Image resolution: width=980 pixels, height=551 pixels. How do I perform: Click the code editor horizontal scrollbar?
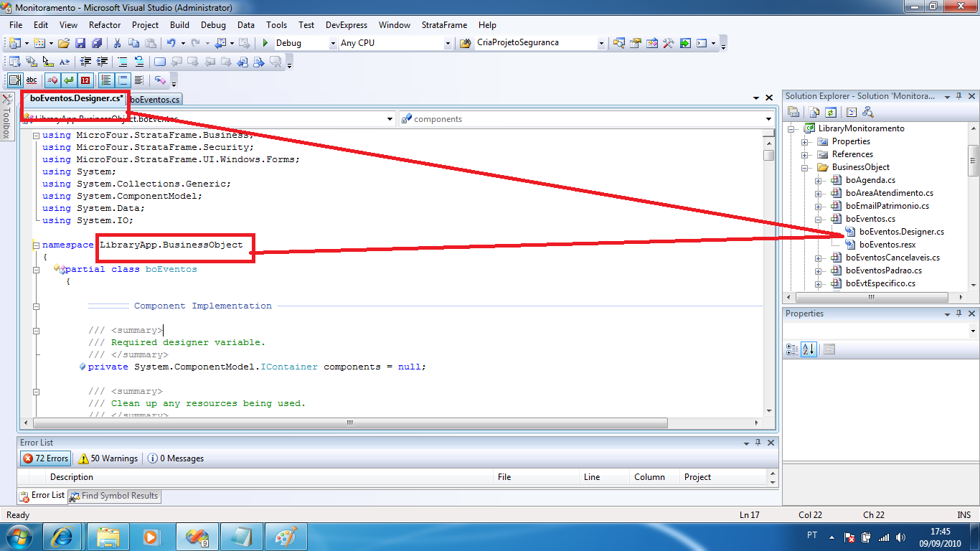[350, 423]
